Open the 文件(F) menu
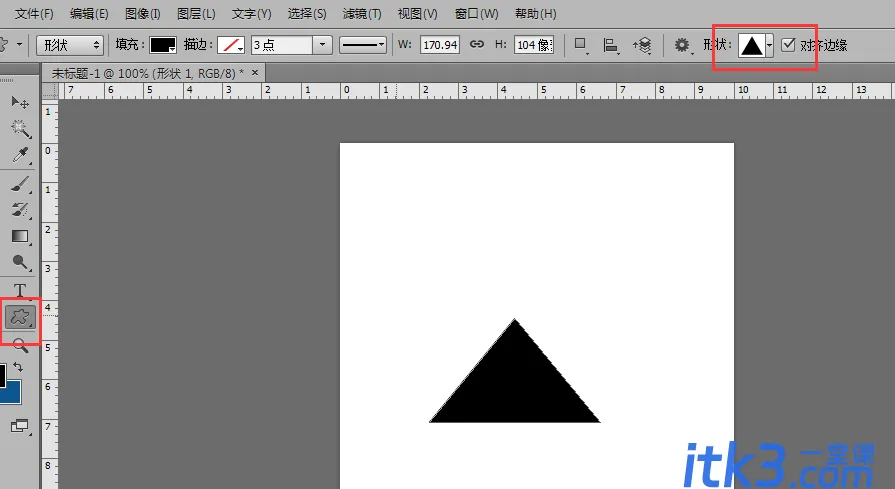The width and height of the screenshot is (895, 489). pyautogui.click(x=34, y=14)
